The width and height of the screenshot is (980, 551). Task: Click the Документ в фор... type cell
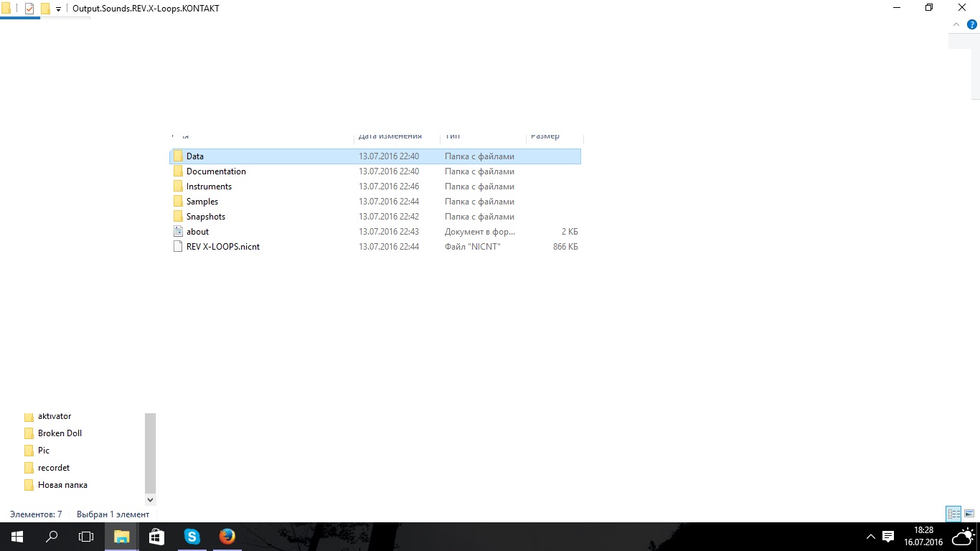(x=480, y=231)
